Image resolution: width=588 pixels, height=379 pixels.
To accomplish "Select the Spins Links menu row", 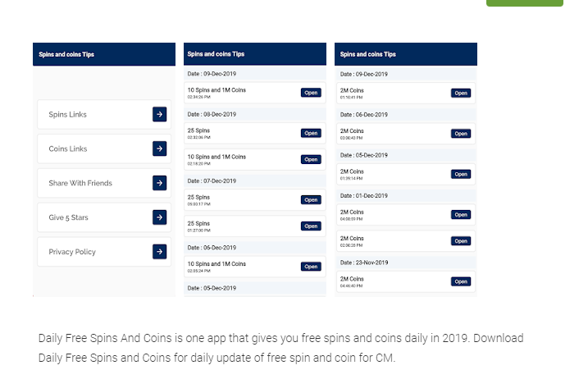I will [94, 115].
